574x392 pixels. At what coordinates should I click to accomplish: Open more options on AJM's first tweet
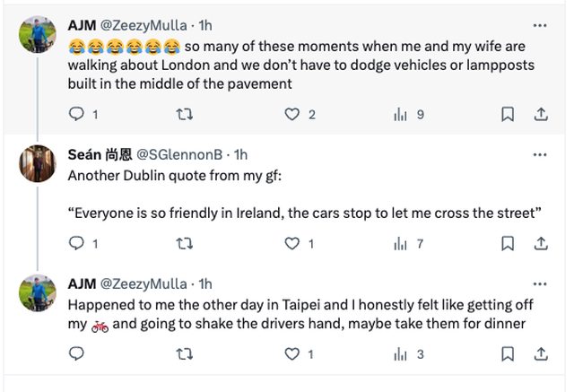(x=539, y=25)
